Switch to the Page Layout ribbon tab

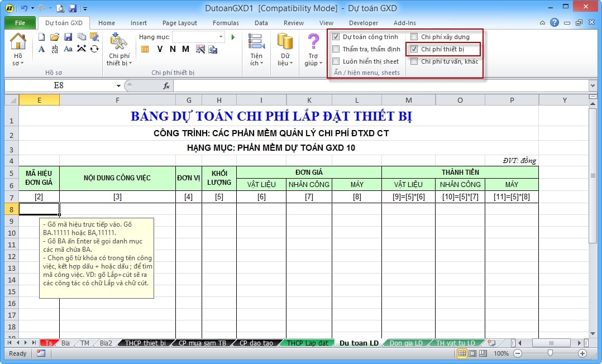coord(179,23)
